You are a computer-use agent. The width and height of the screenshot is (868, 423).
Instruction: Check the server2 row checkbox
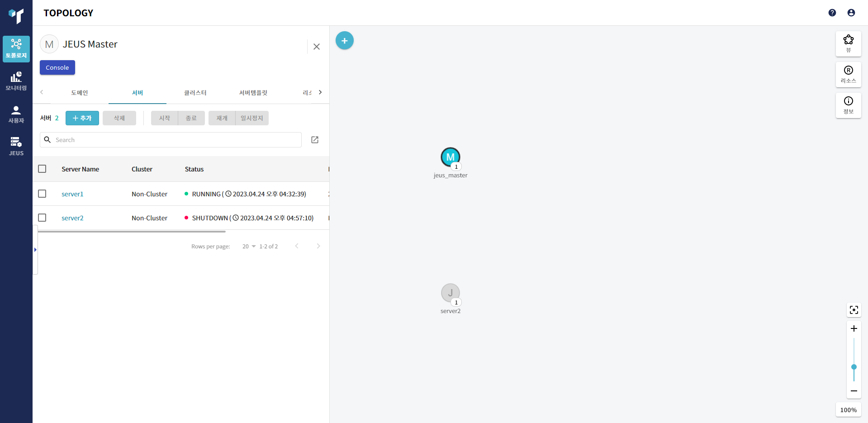point(42,218)
